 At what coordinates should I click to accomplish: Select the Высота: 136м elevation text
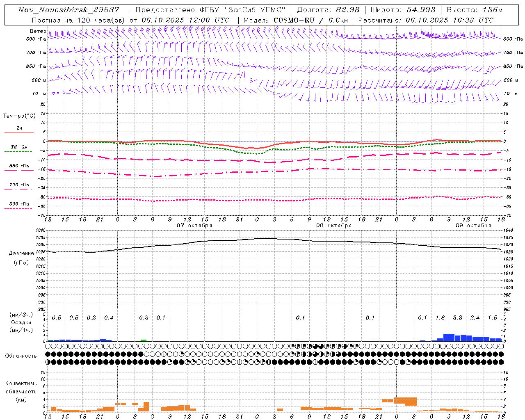pyautogui.click(x=475, y=10)
